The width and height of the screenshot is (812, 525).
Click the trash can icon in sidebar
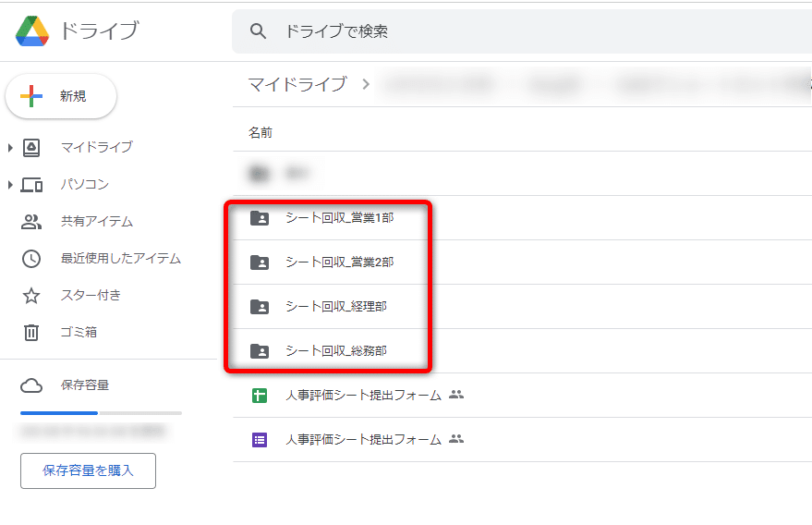click(x=31, y=333)
